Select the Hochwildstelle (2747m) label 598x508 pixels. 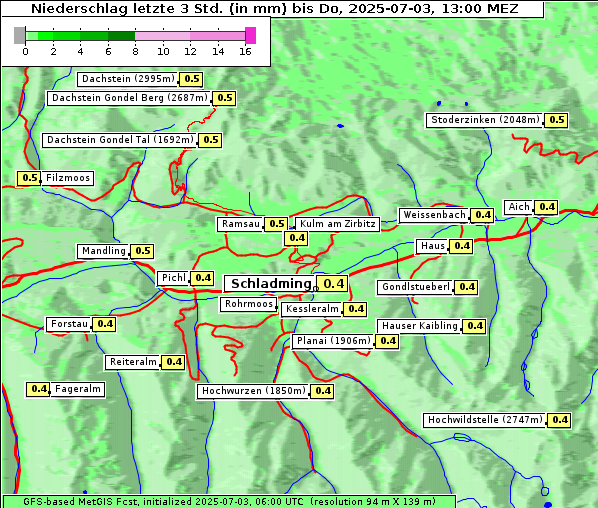(x=484, y=420)
